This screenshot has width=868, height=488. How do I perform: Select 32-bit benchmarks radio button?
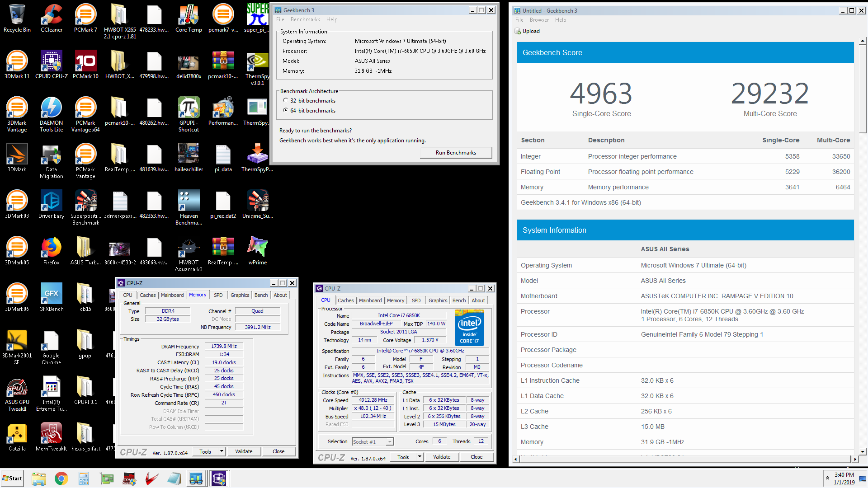click(x=285, y=100)
